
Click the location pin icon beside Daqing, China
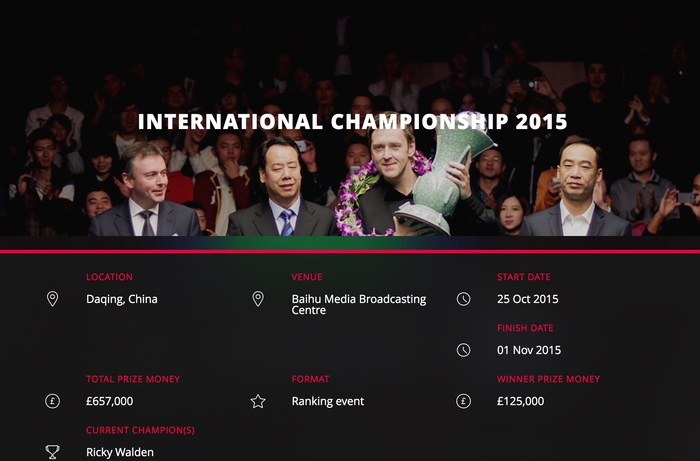click(52, 299)
